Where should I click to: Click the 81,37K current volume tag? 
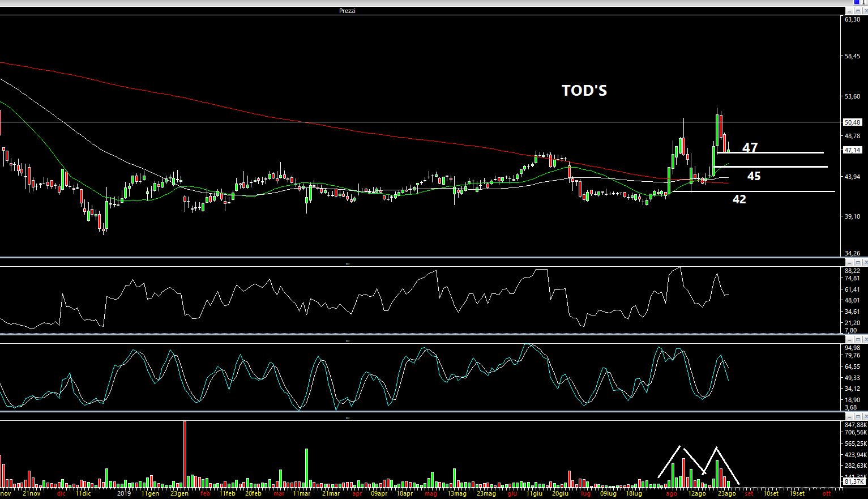pyautogui.click(x=854, y=481)
